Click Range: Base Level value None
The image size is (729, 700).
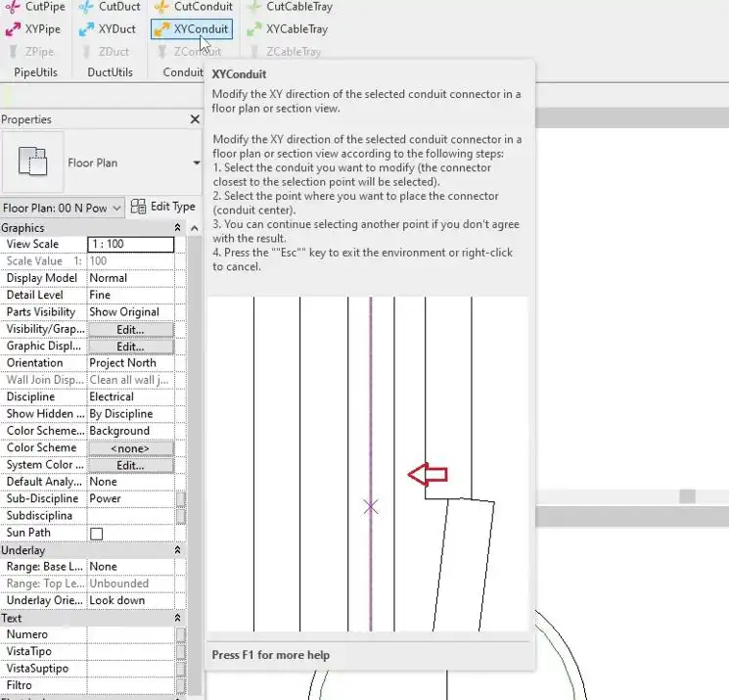(x=131, y=567)
